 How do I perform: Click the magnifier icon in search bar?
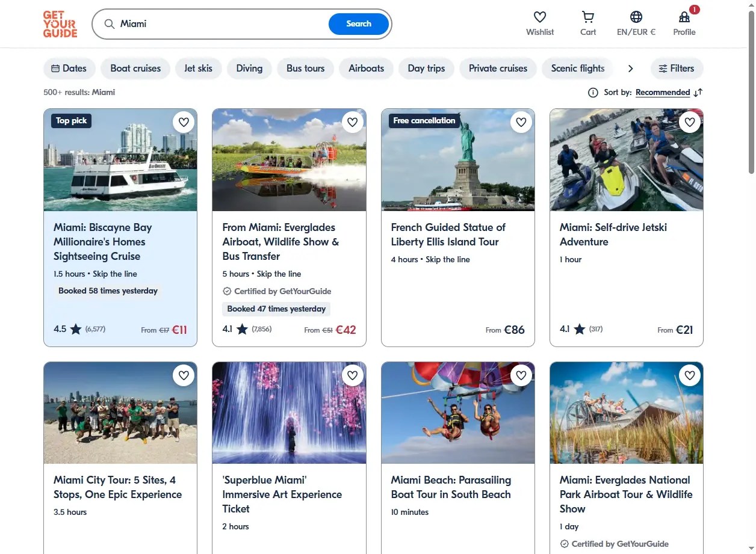point(110,24)
